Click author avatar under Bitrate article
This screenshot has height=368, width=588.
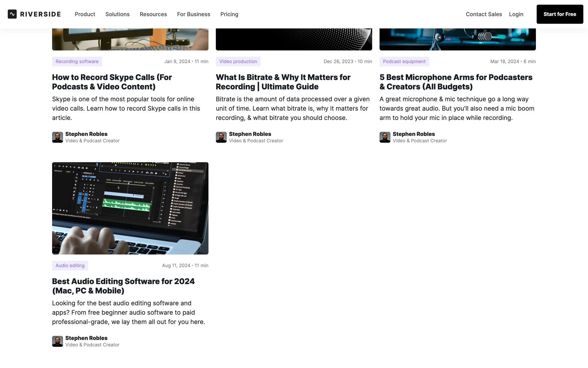221,137
